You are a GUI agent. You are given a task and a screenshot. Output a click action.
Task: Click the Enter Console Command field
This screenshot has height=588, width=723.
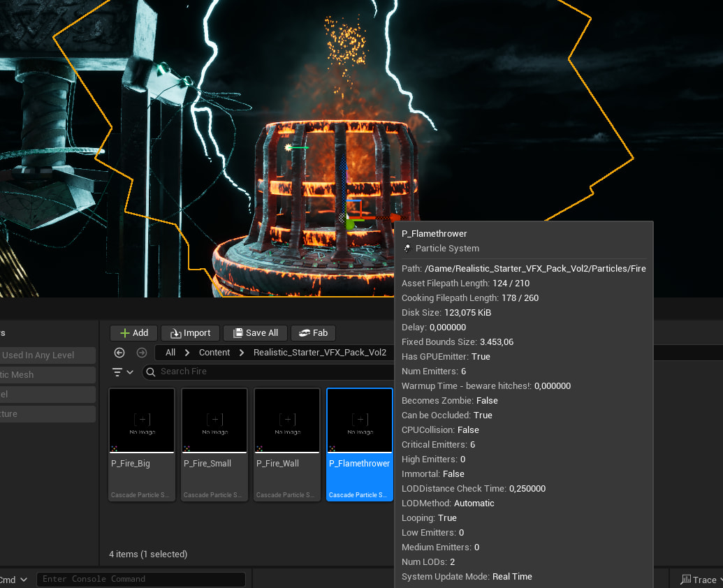[x=143, y=579]
